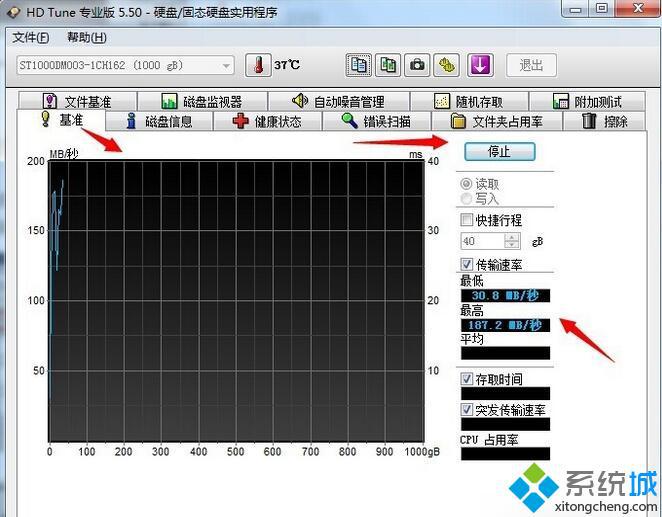Toggle the 快捷行程 checkbox
662x517 pixels.
467,219
